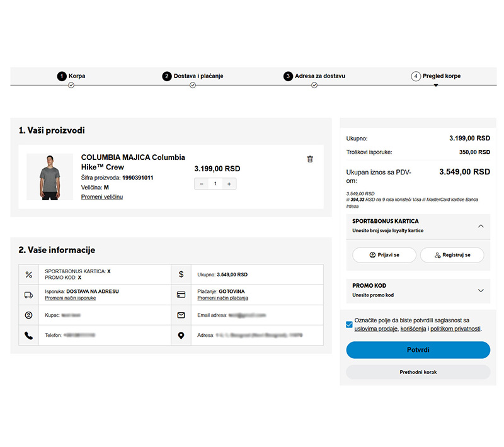
Task: Open the Promeni veličinu link
Action: click(102, 197)
